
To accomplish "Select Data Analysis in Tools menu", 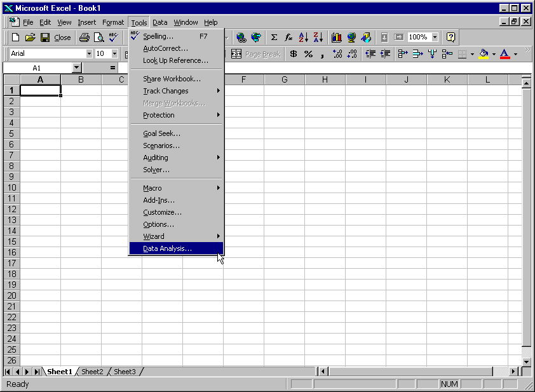I will (x=177, y=248).
